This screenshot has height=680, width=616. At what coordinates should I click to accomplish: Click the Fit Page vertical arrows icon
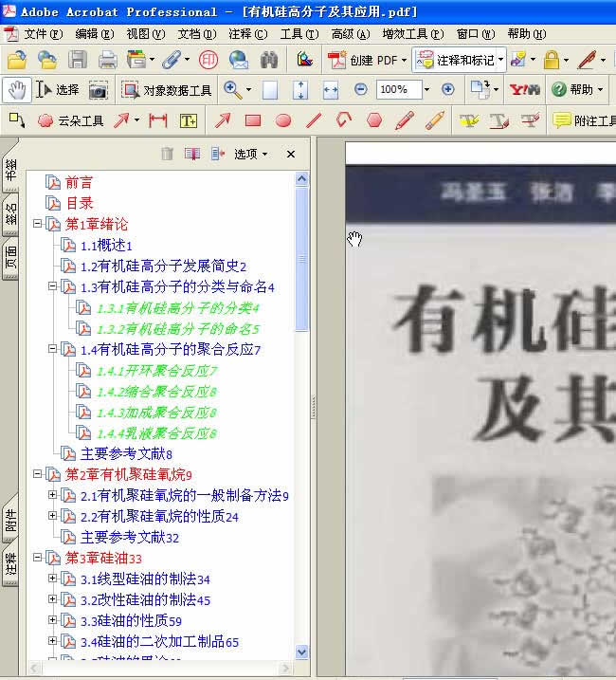click(x=300, y=90)
